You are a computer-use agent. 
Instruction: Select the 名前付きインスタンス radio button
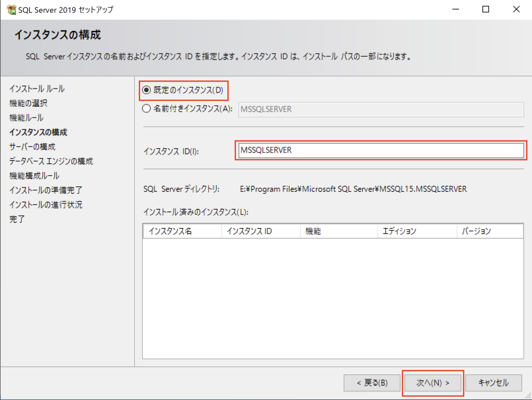[x=146, y=109]
